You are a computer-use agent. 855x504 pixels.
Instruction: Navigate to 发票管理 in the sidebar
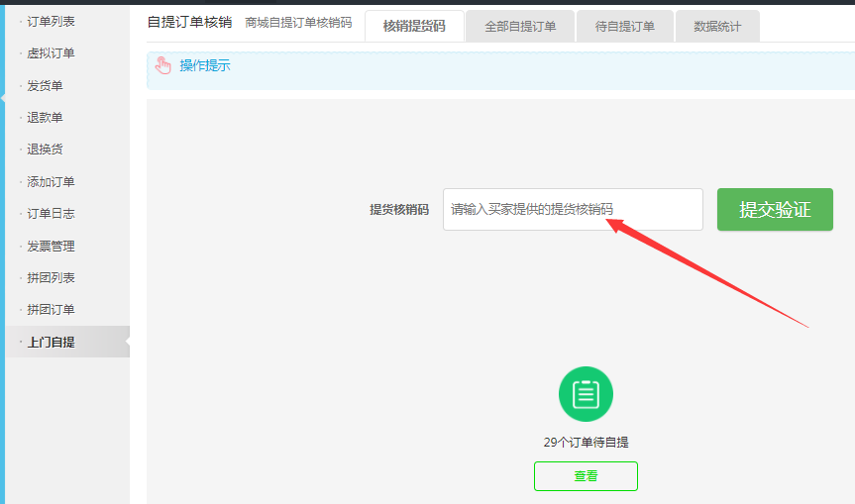(51, 247)
